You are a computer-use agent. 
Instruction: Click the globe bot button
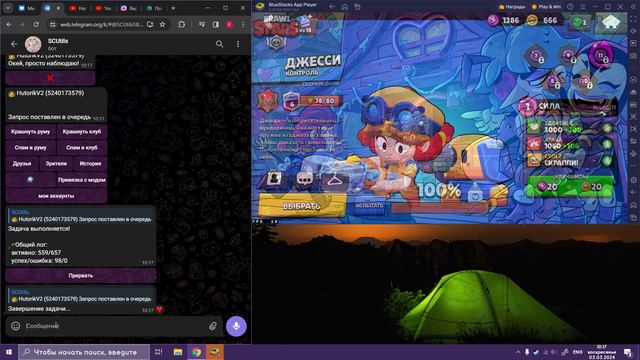point(31,180)
